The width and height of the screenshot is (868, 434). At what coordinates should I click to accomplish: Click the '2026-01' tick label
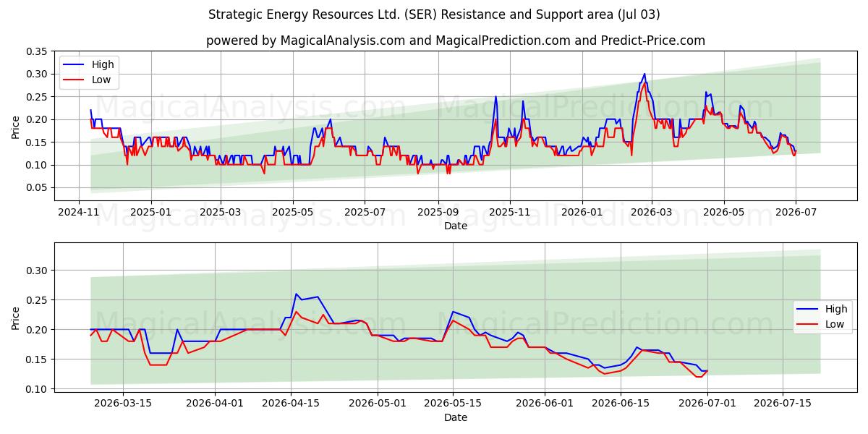[x=582, y=212]
